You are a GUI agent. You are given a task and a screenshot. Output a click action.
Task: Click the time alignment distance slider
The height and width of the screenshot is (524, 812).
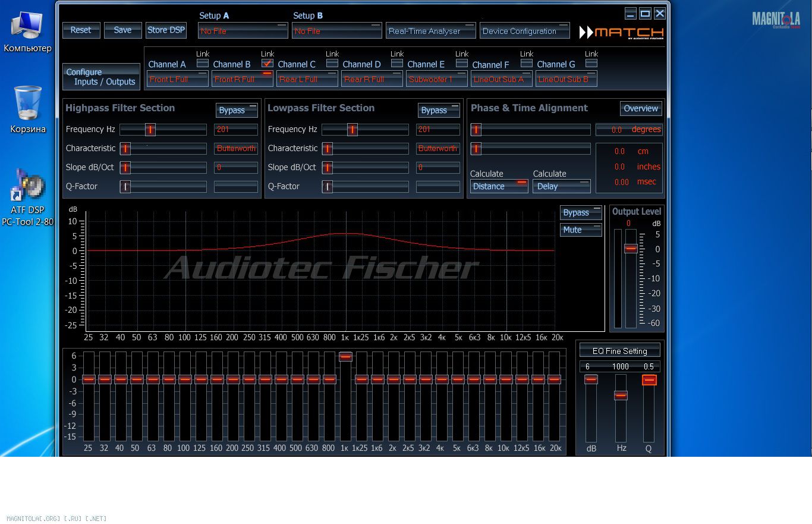(530, 148)
